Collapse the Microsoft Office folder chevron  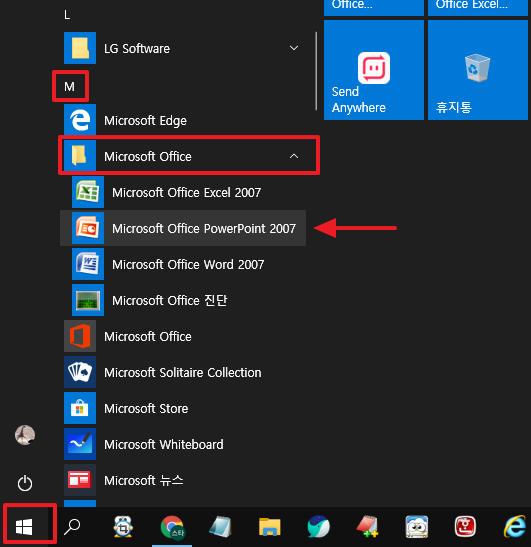tap(294, 156)
